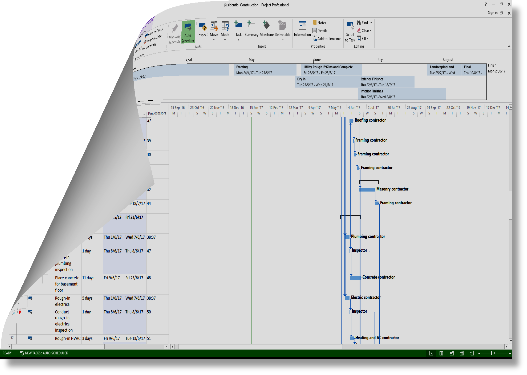527x375 pixels.
Task: Click the Auto Schedule button
Action: (188, 32)
